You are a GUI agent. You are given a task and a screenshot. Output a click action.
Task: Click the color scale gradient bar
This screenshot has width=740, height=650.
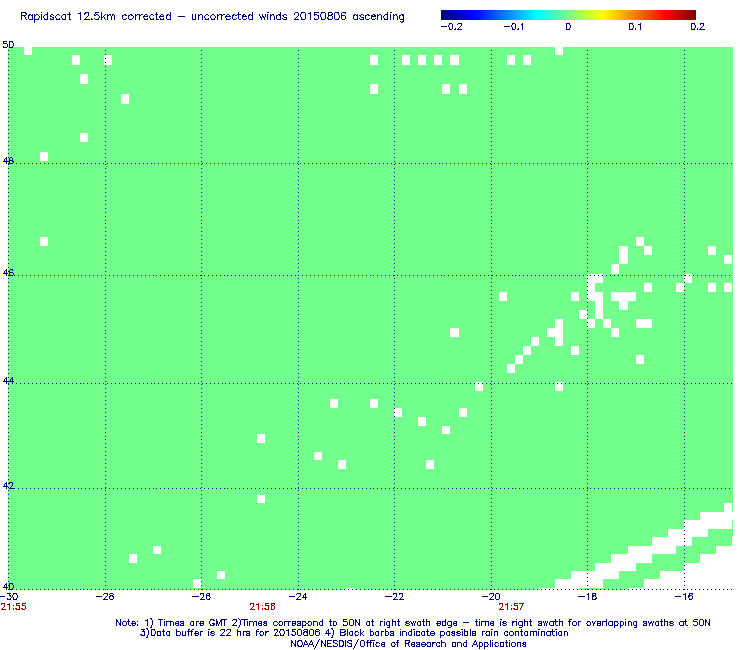coord(568,15)
